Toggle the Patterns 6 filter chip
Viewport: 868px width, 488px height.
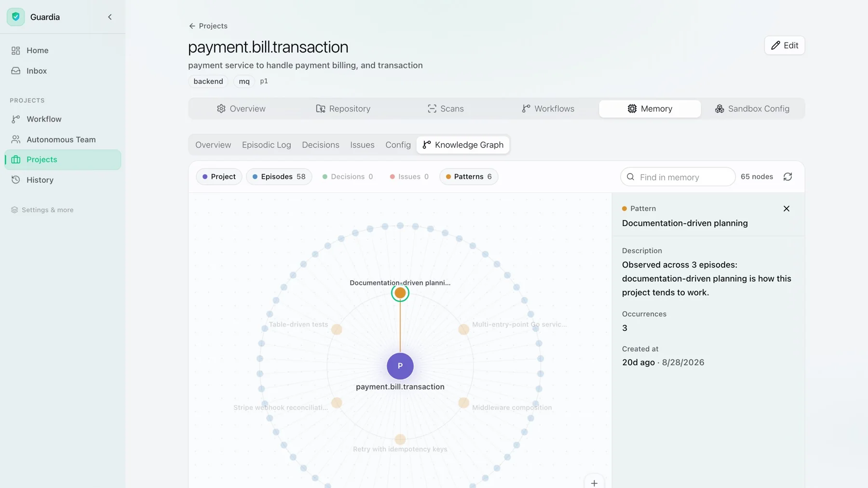(468, 176)
